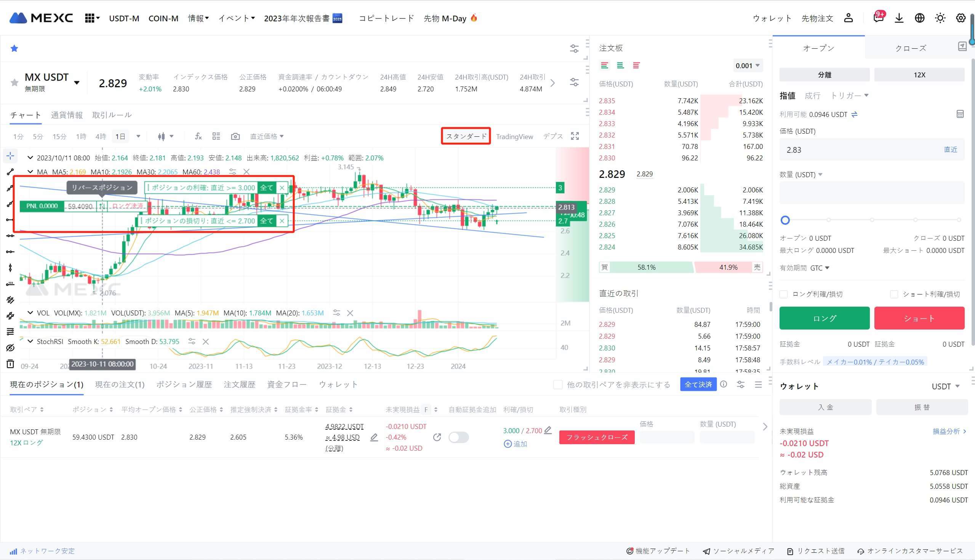Open the 0.001 order book precision dropdown
This screenshot has width=975, height=560.
747,66
